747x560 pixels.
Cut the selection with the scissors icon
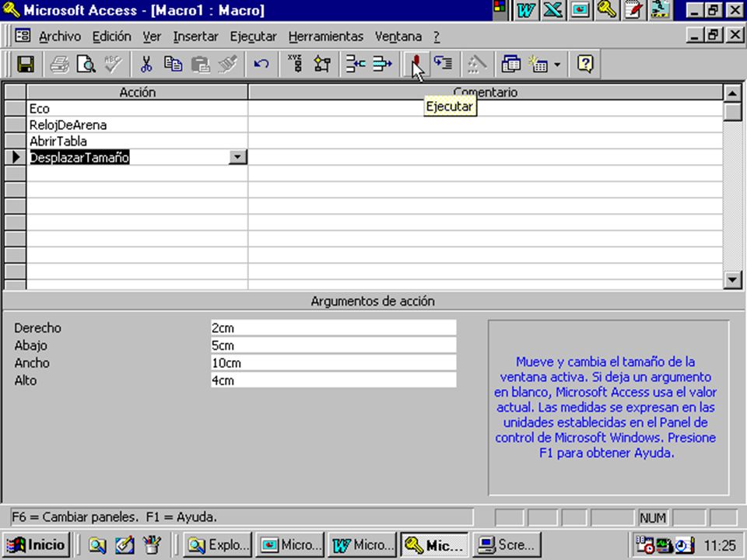[x=146, y=64]
